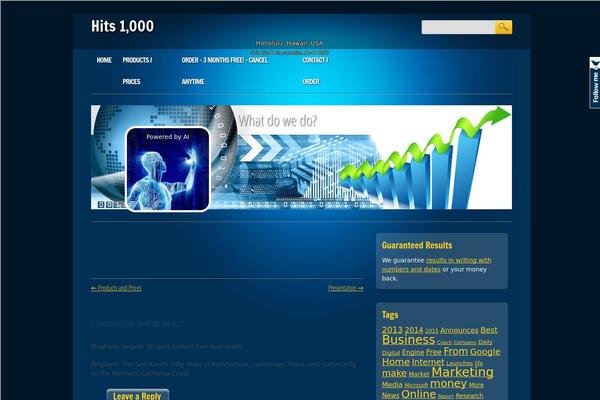The width and height of the screenshot is (600, 400).
Task: Choose the Internet tag
Action: pyautogui.click(x=428, y=362)
